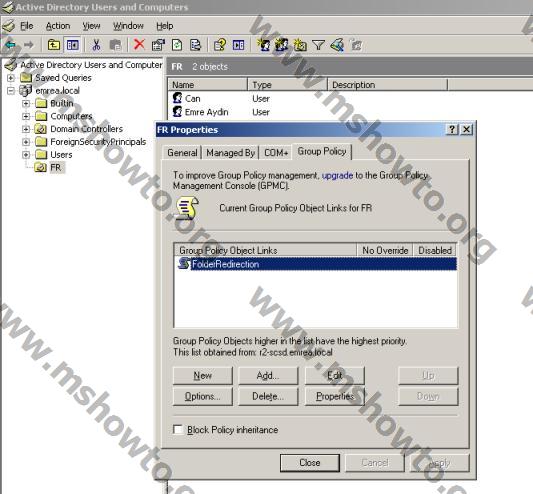This screenshot has height=494, width=533.
Task: Click the Up one level folder icon
Action: point(54,45)
